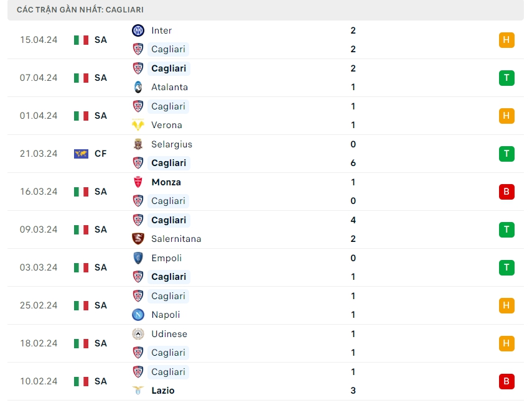Click the orange H badge for Inter match
Viewport: 532px width, 403px height.
pyautogui.click(x=506, y=40)
